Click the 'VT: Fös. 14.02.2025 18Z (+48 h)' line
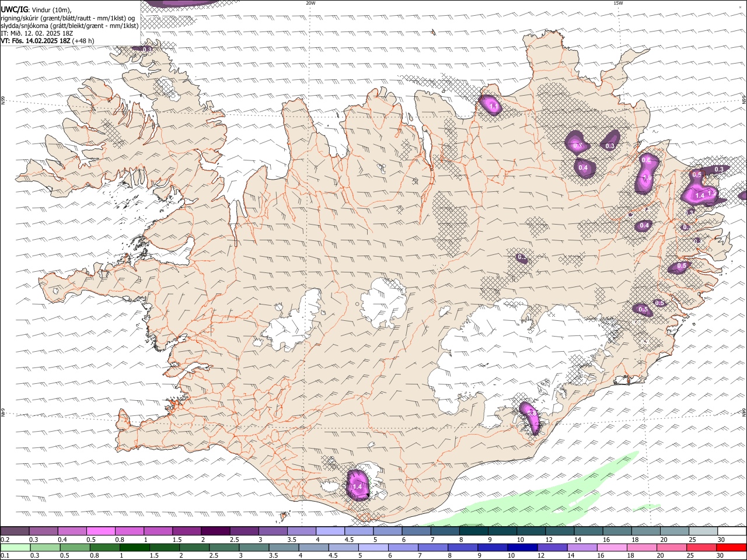747x560 pixels. tap(47, 41)
